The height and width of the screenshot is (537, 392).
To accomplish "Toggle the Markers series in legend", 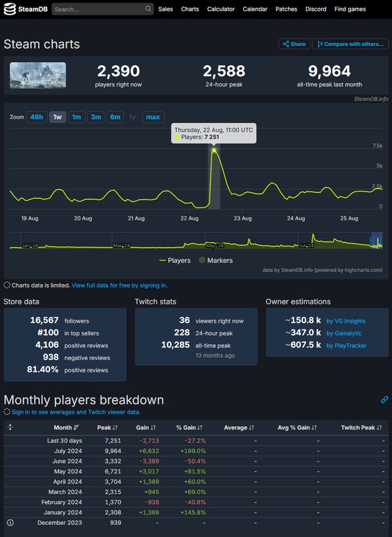I will pyautogui.click(x=216, y=260).
